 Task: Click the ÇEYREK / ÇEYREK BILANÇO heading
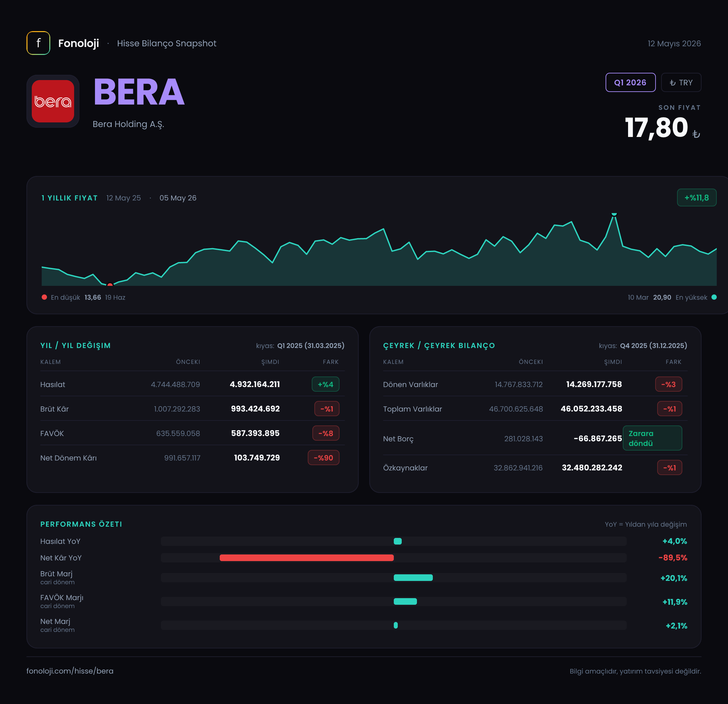[439, 345]
